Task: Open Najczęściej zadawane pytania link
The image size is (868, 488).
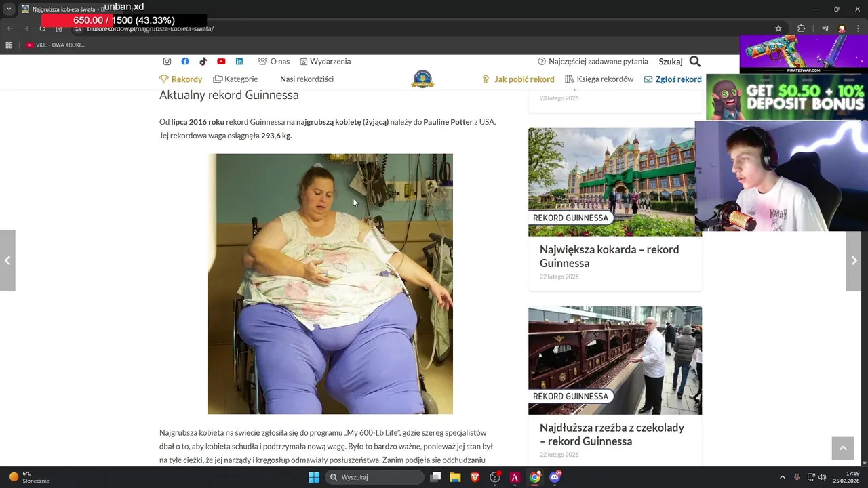Action: pos(593,62)
